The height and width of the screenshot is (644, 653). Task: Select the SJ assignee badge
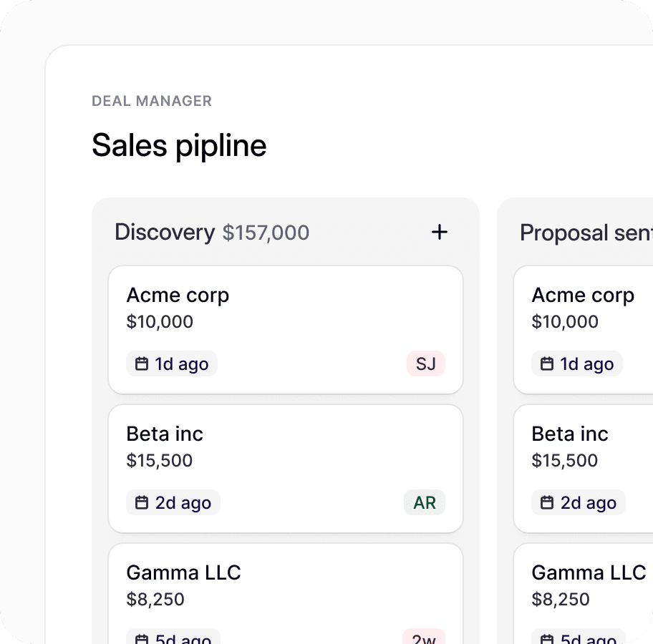[x=425, y=364]
